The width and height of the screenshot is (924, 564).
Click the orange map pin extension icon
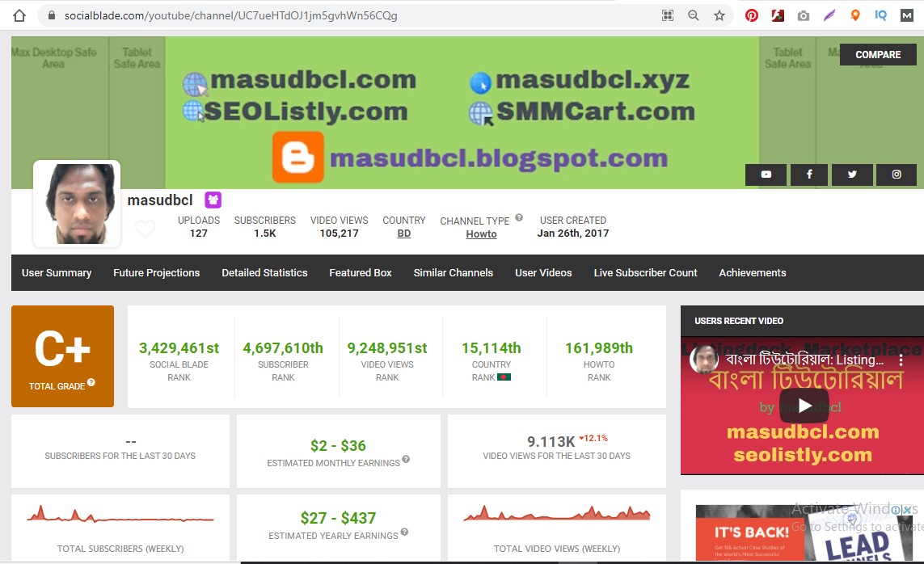click(x=855, y=16)
